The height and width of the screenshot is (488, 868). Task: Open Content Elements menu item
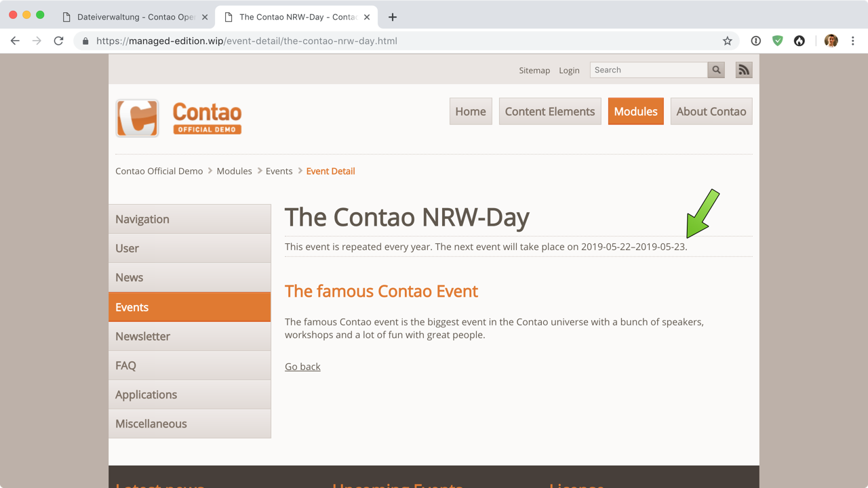(550, 111)
